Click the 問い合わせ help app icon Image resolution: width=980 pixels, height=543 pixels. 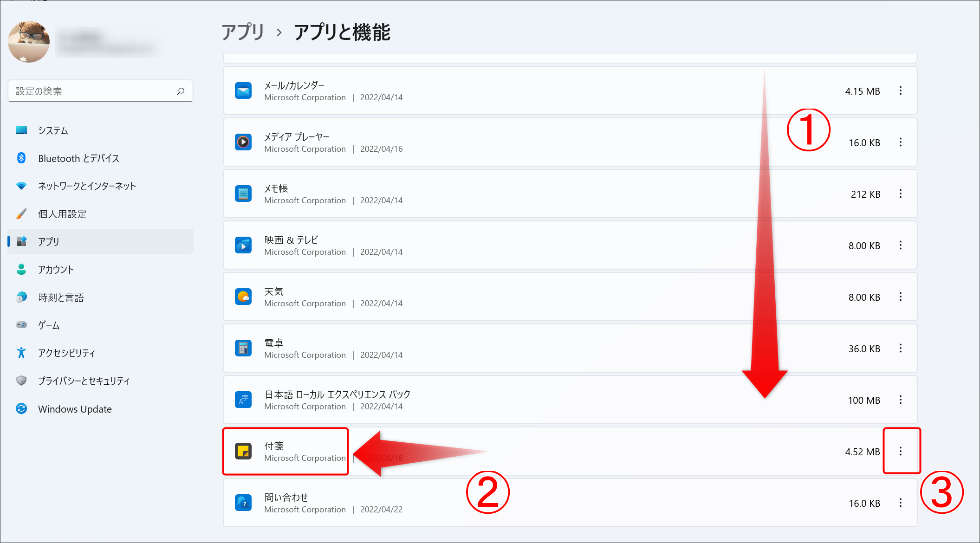(x=243, y=503)
